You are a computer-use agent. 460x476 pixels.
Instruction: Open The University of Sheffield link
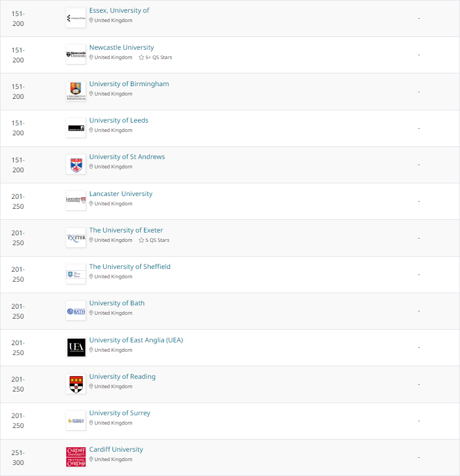pyautogui.click(x=130, y=267)
